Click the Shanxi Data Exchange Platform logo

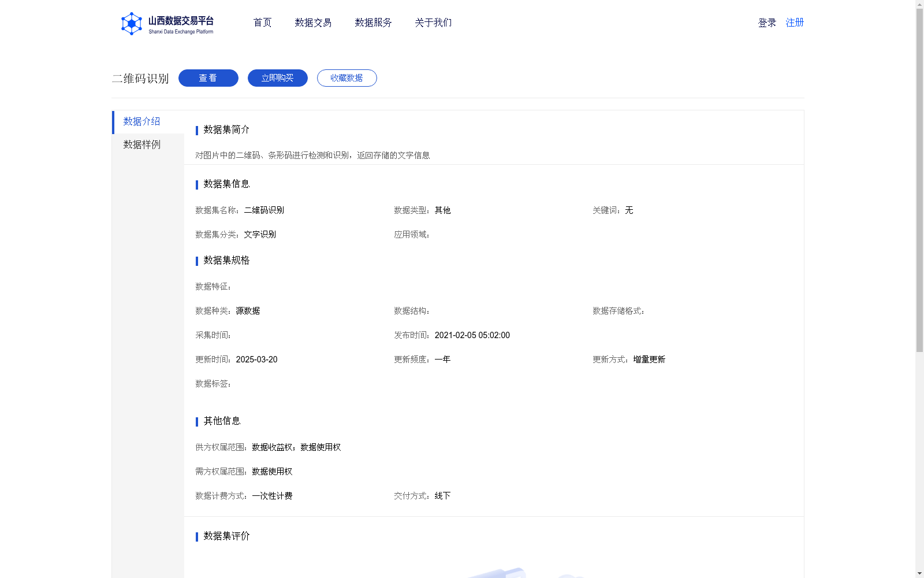pos(167,24)
